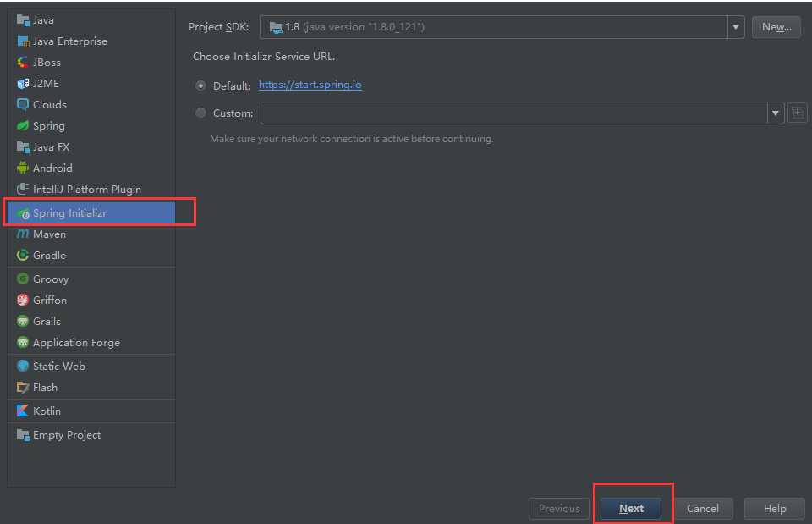Click the Gradle icon
812x524 pixels.
[x=23, y=256]
